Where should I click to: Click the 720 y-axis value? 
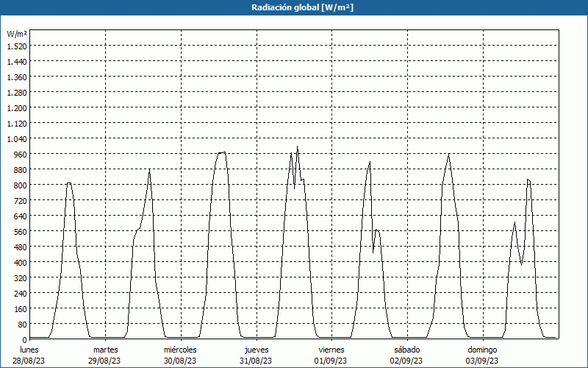tap(21, 200)
